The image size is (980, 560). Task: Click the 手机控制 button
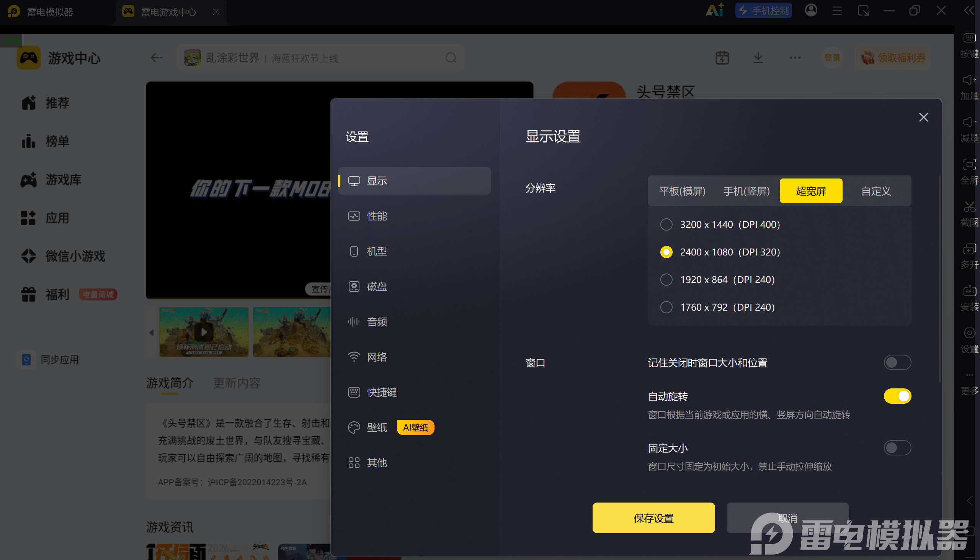coord(763,11)
